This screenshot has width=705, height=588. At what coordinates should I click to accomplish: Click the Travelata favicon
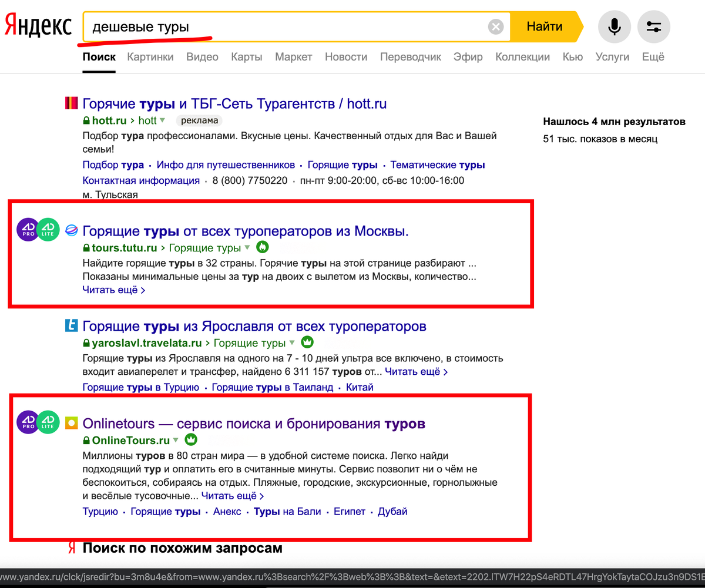(71, 326)
